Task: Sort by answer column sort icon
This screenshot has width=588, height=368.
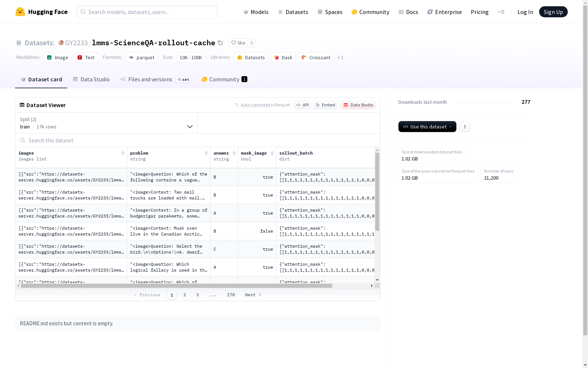Action: point(234,153)
